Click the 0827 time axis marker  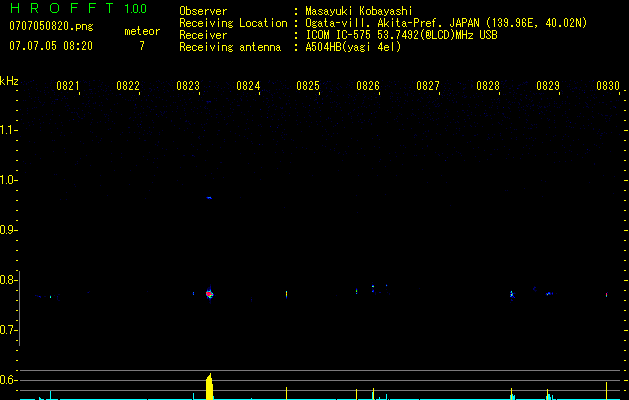point(428,86)
